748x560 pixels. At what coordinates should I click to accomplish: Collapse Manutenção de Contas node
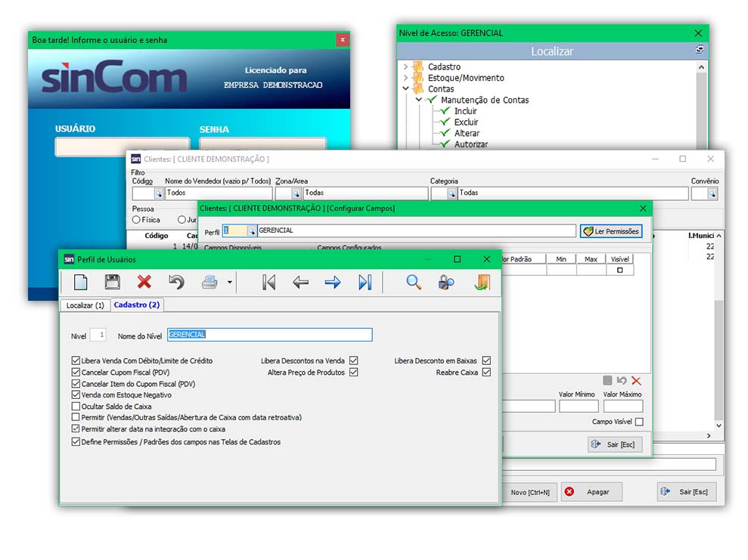pos(419,100)
